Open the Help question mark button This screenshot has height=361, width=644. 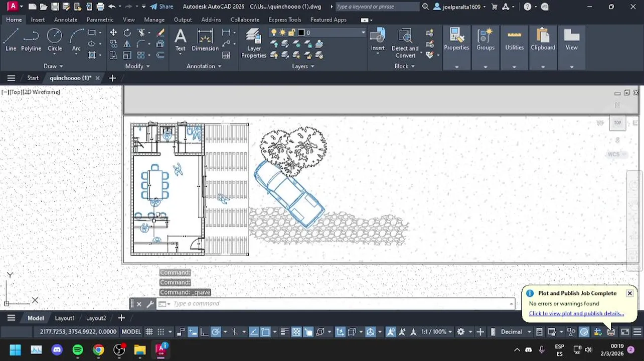point(528,7)
